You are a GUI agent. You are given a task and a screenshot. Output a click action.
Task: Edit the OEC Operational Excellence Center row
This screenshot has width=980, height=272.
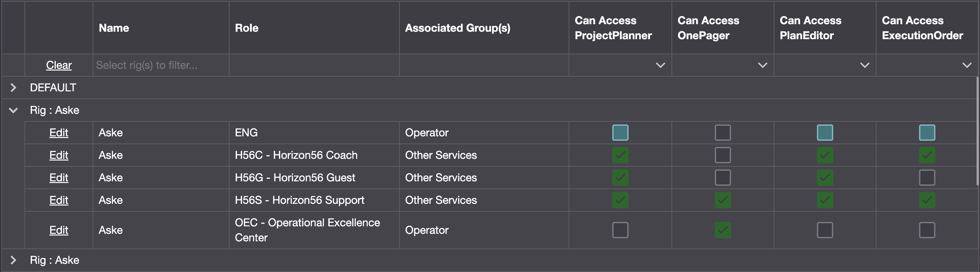point(59,230)
